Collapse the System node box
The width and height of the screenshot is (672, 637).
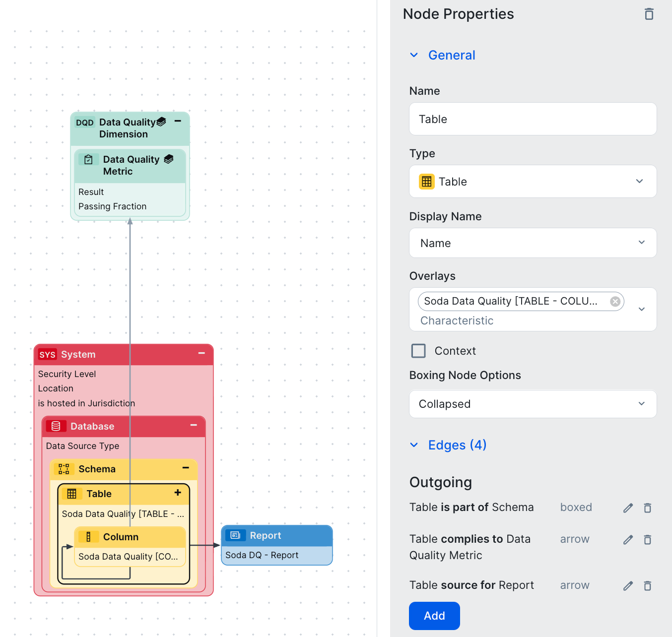tap(202, 353)
